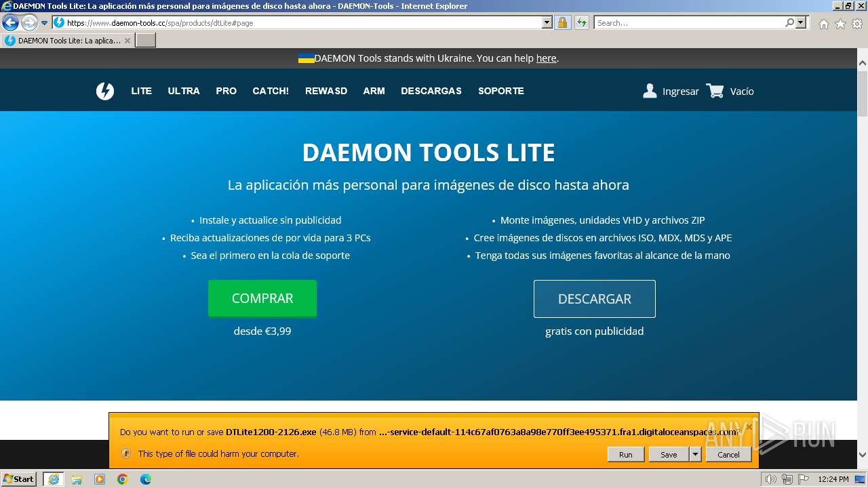Open the PRO menu item
Screen dimensions: 868x488
pyautogui.click(x=226, y=91)
